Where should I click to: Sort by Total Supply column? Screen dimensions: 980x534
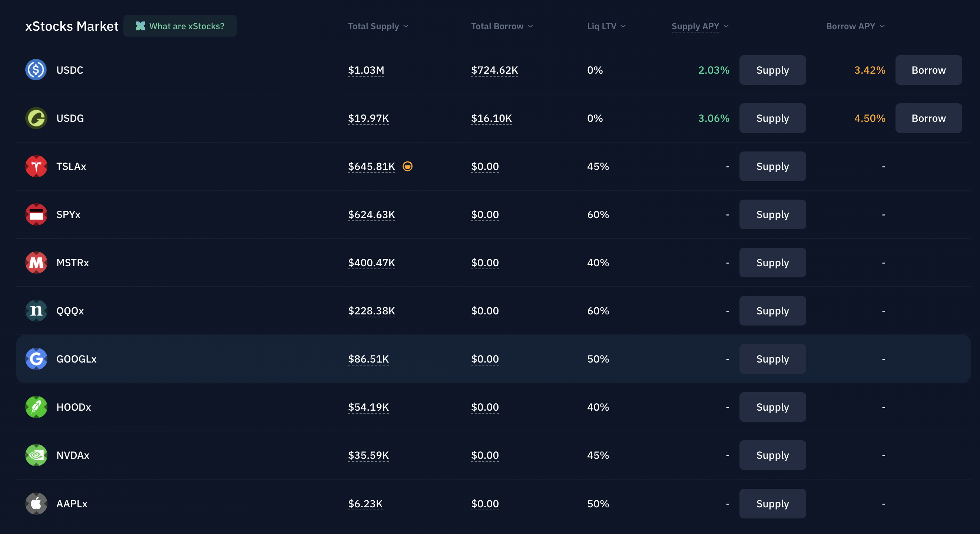(378, 26)
